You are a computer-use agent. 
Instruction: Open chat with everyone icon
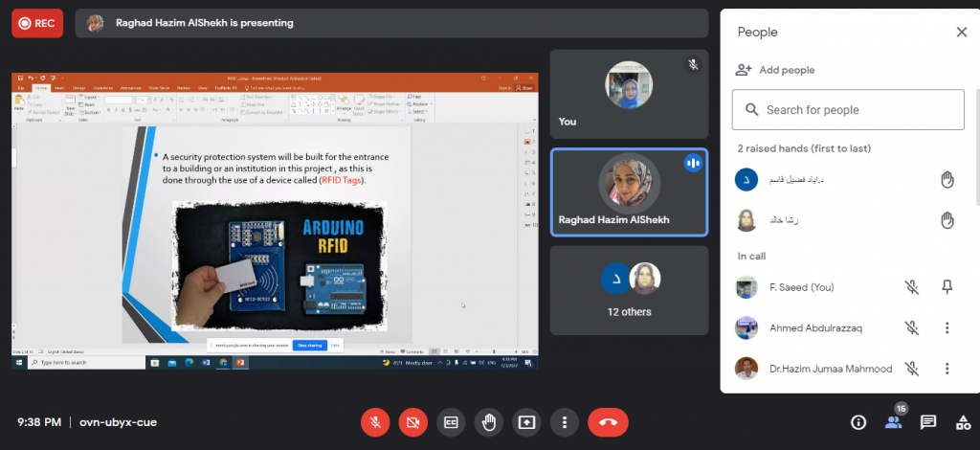(927, 421)
